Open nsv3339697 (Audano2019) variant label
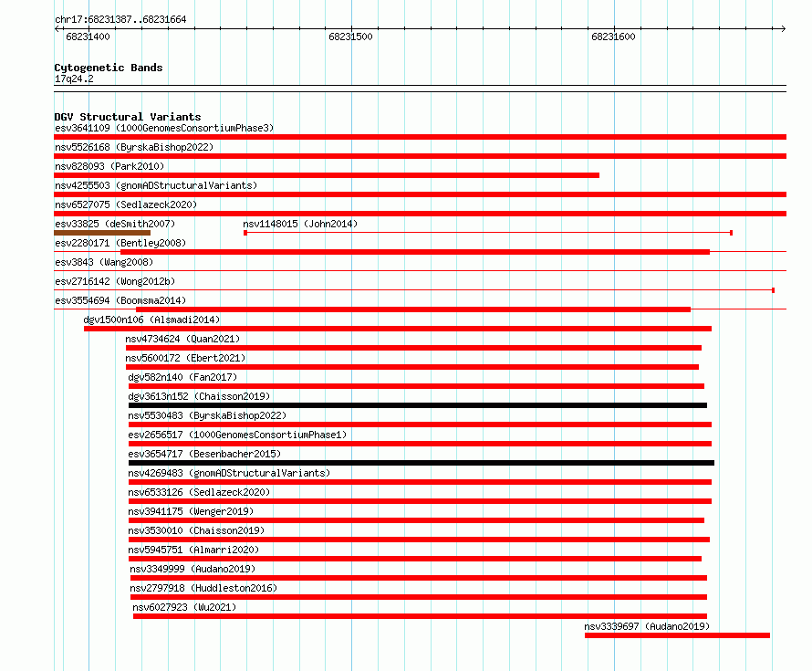Screen dimensions: 812x671 [647, 626]
